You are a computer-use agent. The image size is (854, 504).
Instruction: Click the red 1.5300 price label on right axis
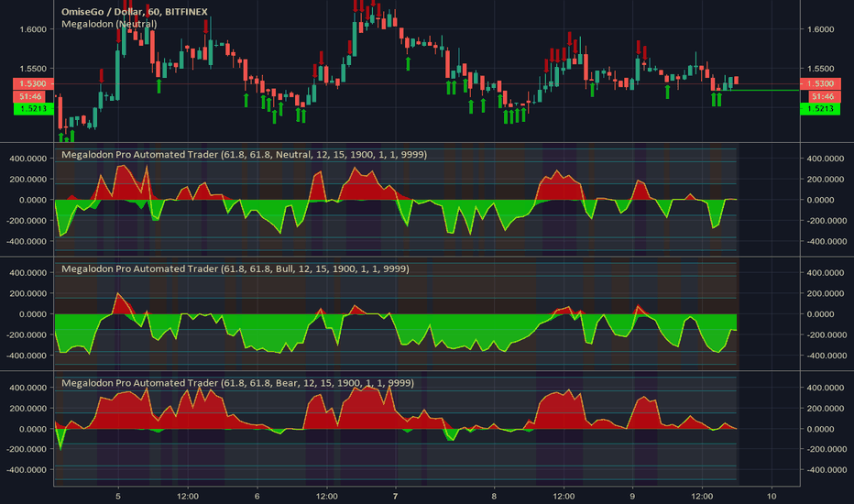[820, 84]
